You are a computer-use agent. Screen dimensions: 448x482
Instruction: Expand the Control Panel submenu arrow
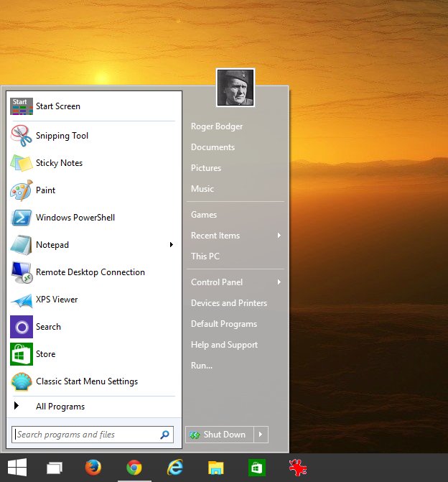[279, 282]
